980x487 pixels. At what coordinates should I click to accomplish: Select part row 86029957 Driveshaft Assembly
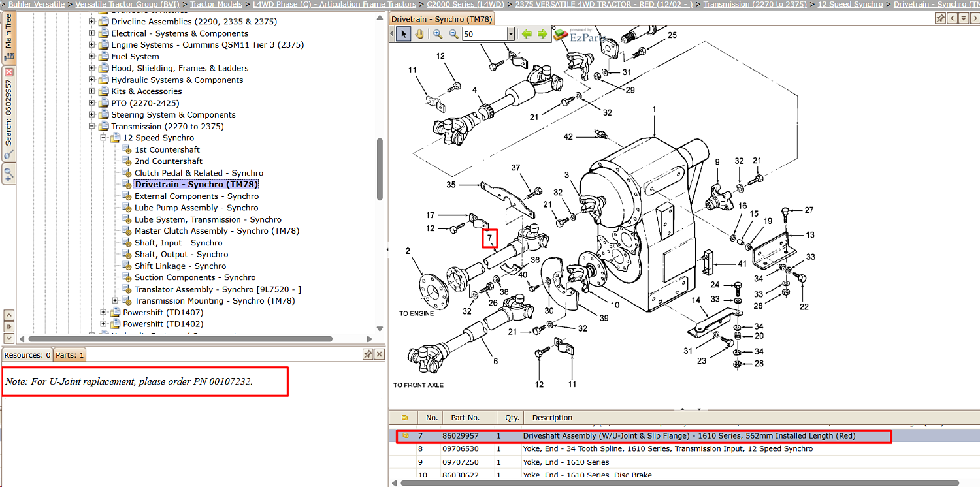pyautogui.click(x=684, y=436)
